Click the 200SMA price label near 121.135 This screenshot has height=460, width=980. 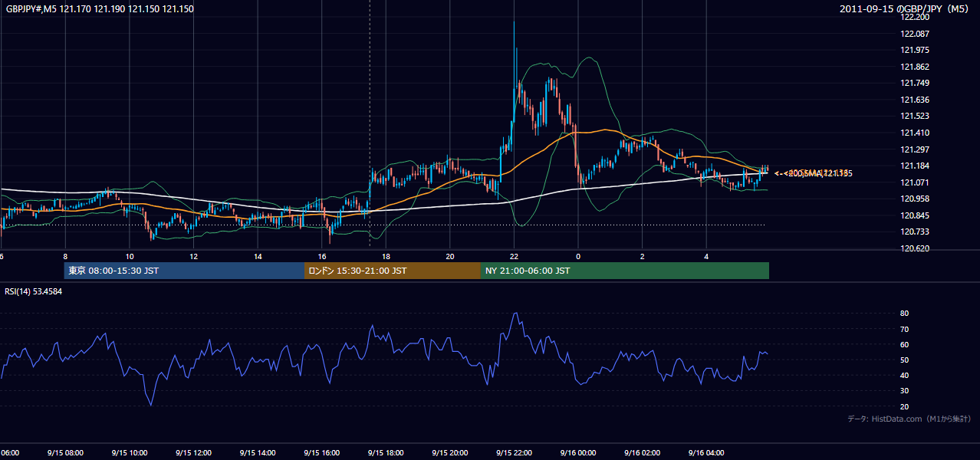813,173
